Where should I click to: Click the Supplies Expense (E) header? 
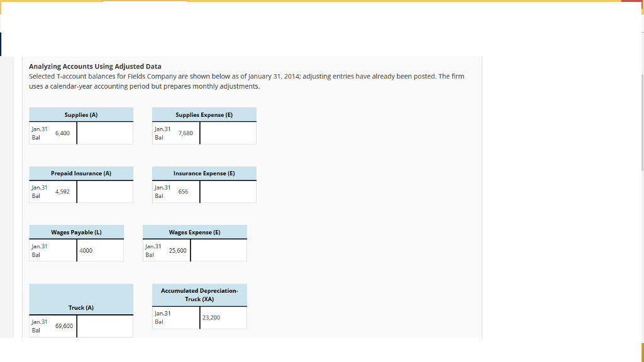[x=204, y=114]
